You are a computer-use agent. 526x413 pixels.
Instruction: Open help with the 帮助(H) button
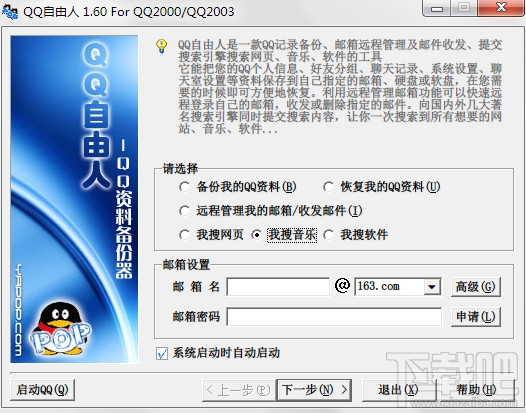coord(476,390)
